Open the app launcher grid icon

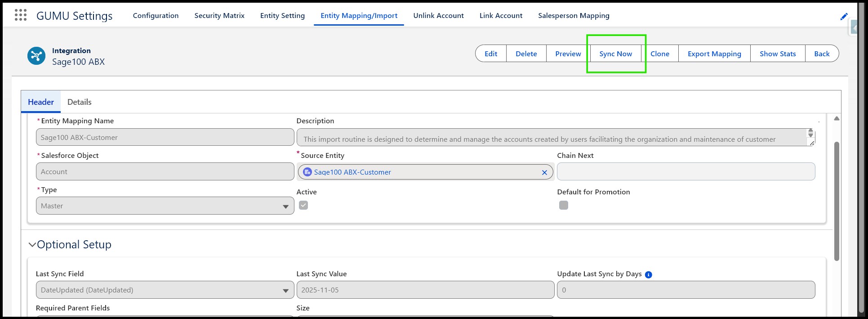pos(21,15)
